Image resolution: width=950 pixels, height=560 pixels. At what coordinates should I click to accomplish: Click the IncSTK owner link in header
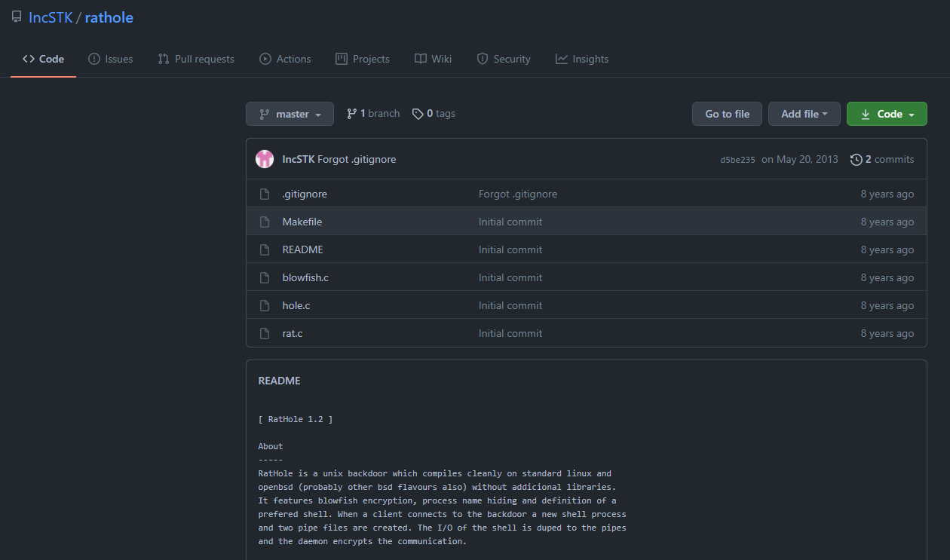(51, 17)
